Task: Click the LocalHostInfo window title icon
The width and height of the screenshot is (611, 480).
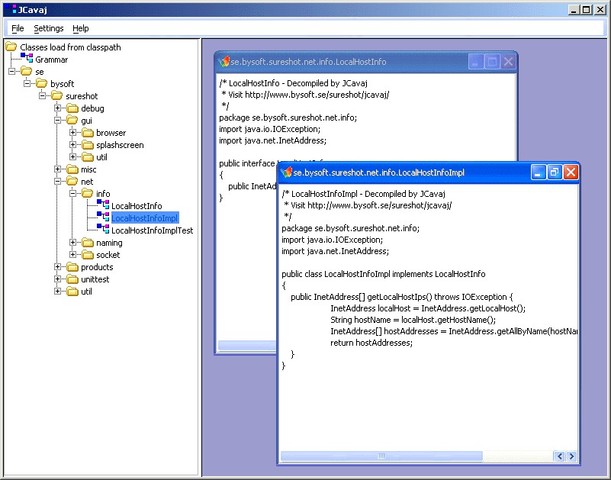Action: 224,61
